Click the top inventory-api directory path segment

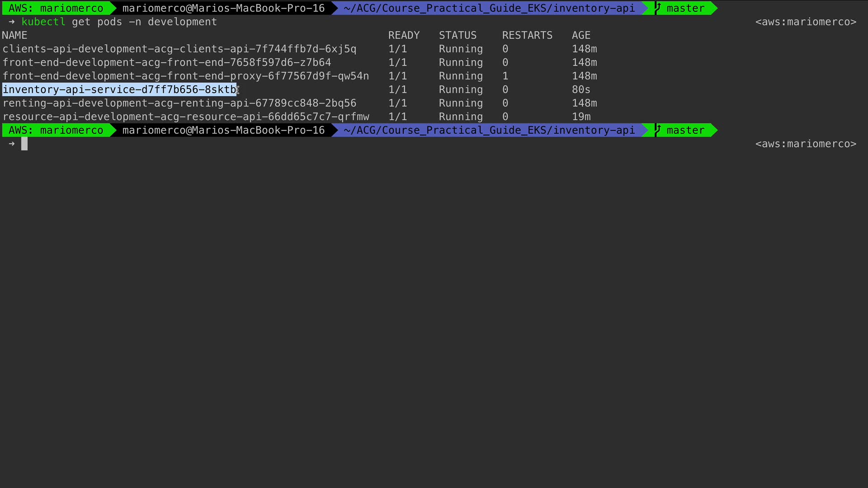click(x=489, y=8)
